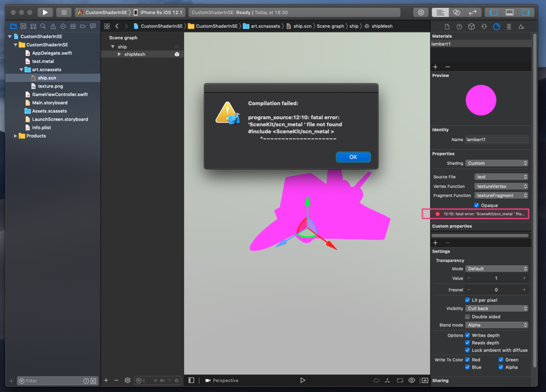Open the Vertex Function dropdown
Viewport: 546px width, 392px height.
[501, 187]
